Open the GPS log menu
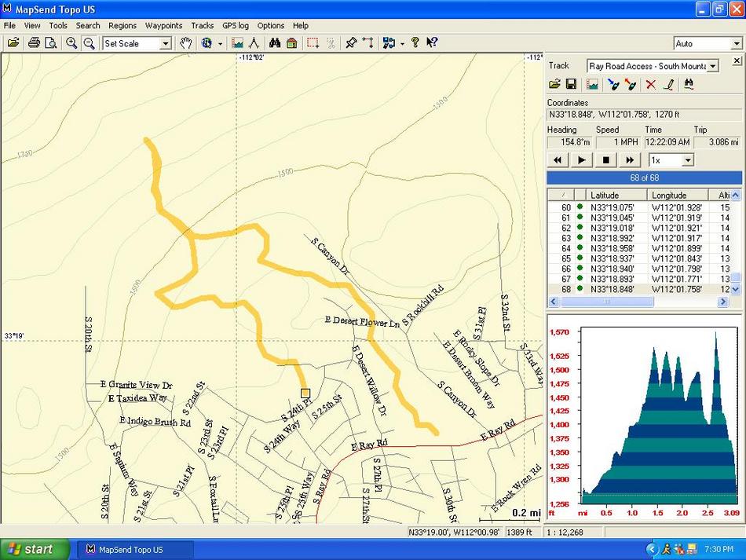Viewport: 746px width, 560px height. pyautogui.click(x=236, y=26)
